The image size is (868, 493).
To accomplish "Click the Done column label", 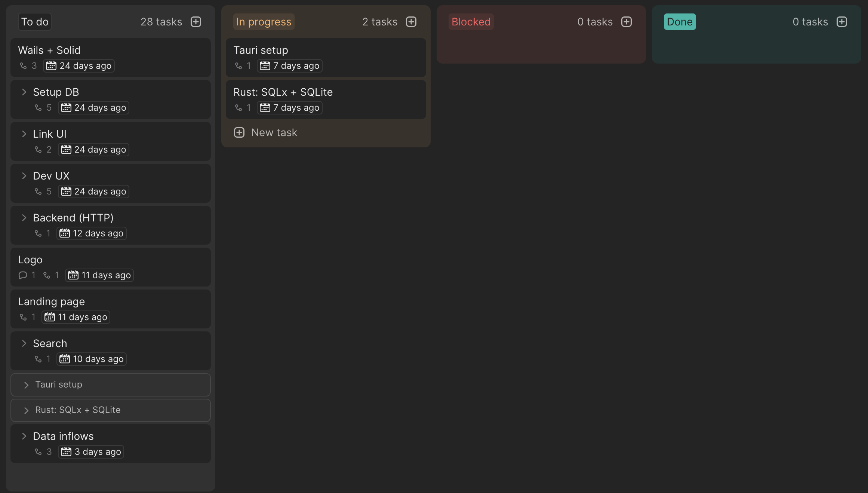I will pyautogui.click(x=679, y=22).
